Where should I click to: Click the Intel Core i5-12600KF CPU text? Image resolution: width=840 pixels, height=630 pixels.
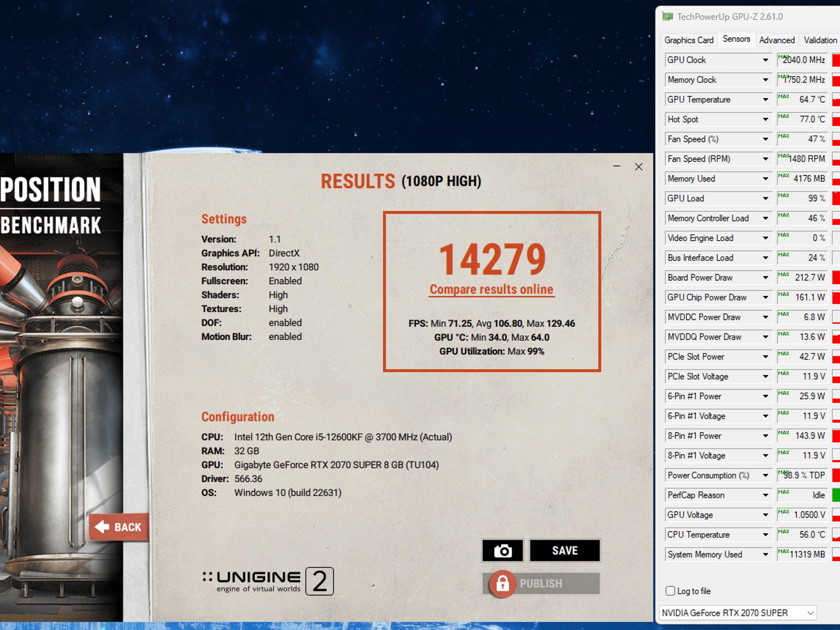[x=343, y=437]
